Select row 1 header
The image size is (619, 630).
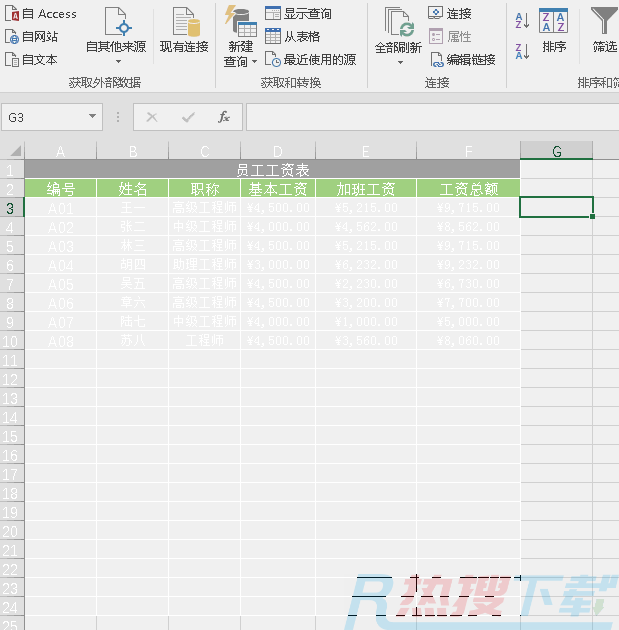(x=11, y=170)
